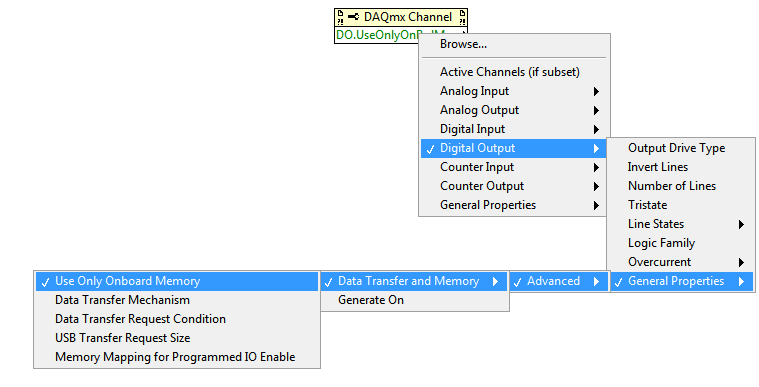
Task: Select Data Transfer and Memory item
Action: 414,281
